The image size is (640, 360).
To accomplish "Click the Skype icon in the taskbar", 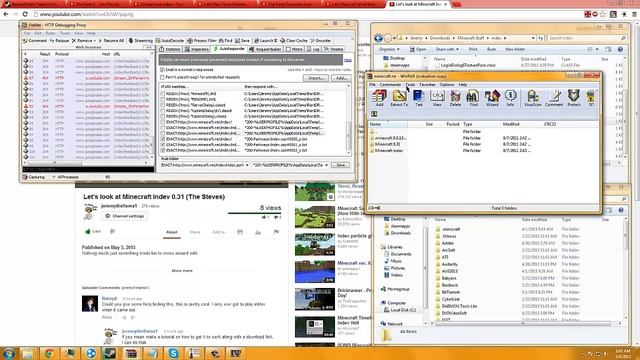I will click(173, 353).
